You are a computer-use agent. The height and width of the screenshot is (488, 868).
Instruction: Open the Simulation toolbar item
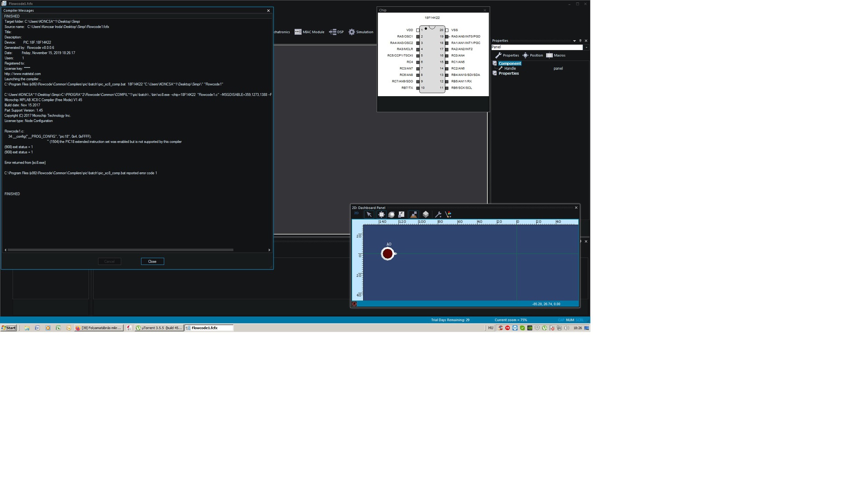(361, 32)
